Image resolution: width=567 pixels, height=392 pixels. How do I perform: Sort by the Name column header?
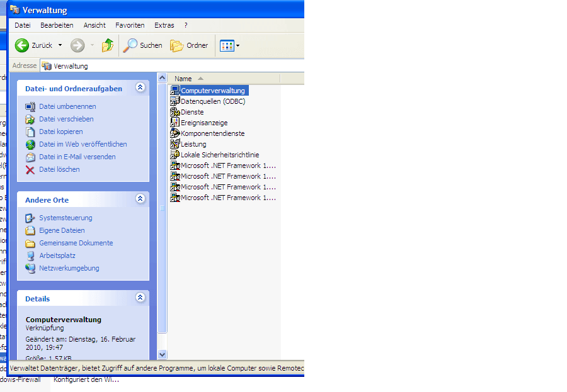[224, 79]
